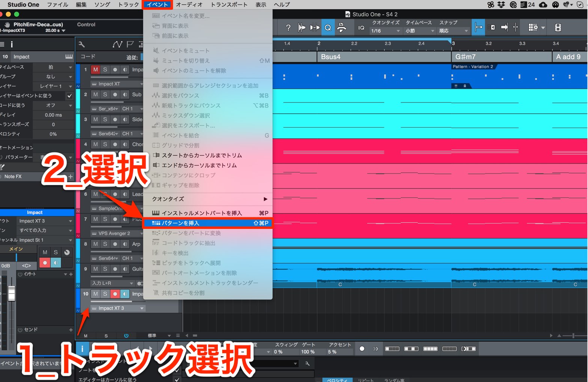Select インストゥルメントパートを挿入 menu item
588x382 pixels.
click(x=208, y=213)
